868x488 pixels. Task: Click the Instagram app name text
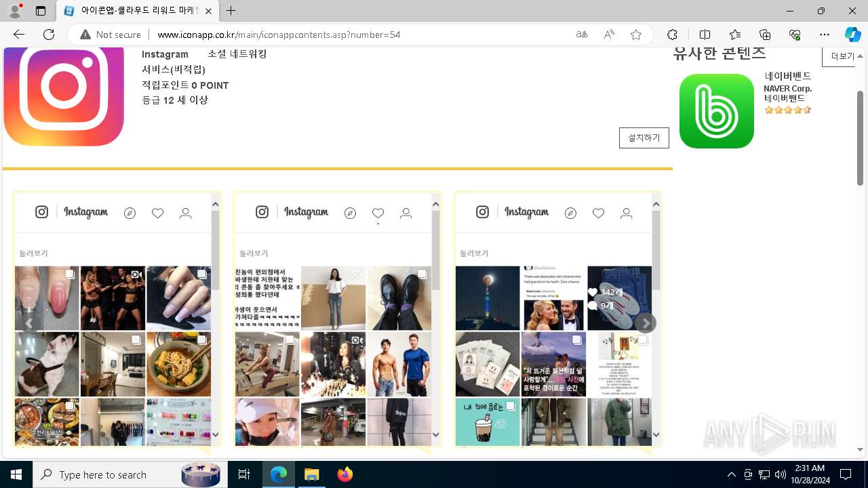coord(165,54)
